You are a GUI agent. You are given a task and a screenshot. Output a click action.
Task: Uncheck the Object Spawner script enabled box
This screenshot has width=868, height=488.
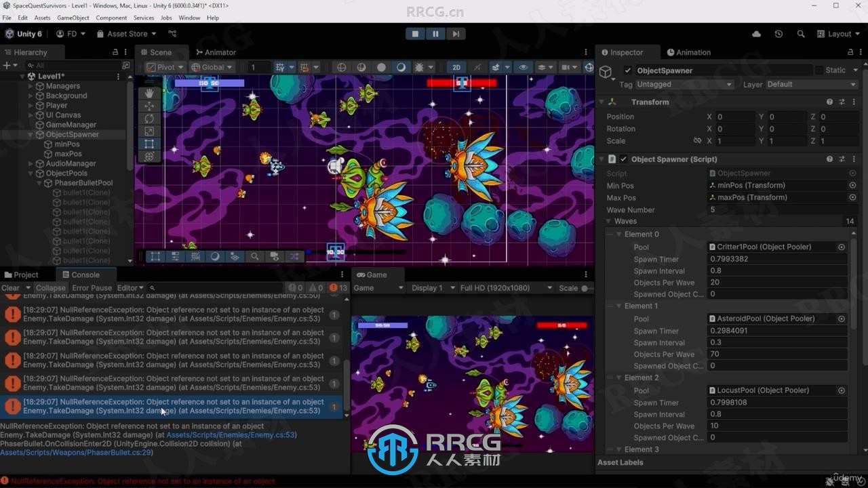tap(624, 159)
